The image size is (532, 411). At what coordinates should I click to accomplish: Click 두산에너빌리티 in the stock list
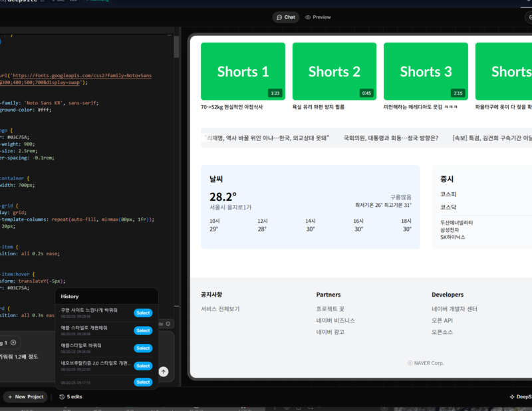[x=456, y=223]
